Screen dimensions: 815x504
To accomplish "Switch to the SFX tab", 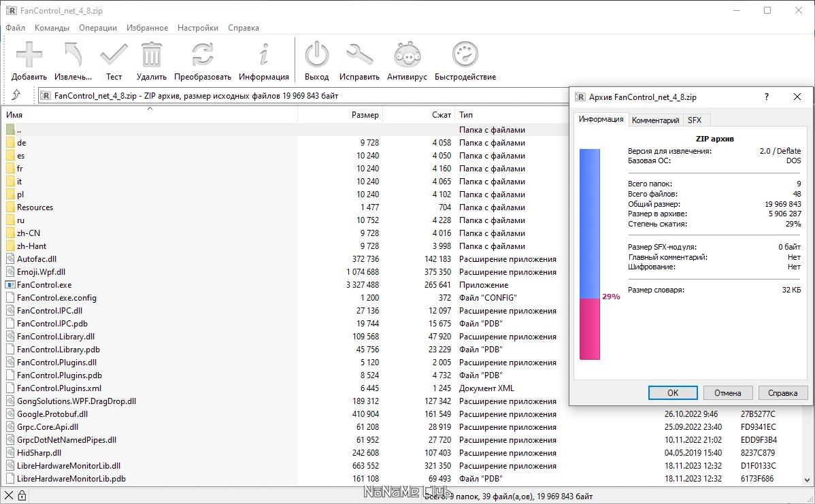I will click(694, 120).
